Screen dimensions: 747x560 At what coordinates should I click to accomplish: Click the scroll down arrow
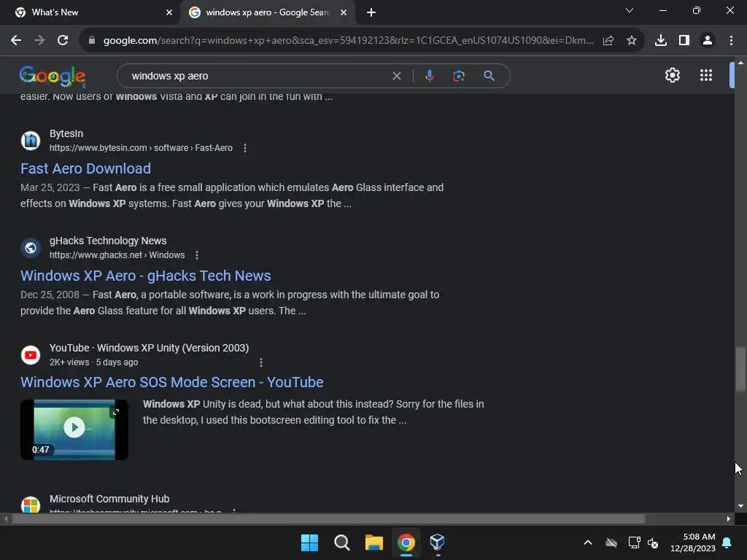pyautogui.click(x=740, y=506)
